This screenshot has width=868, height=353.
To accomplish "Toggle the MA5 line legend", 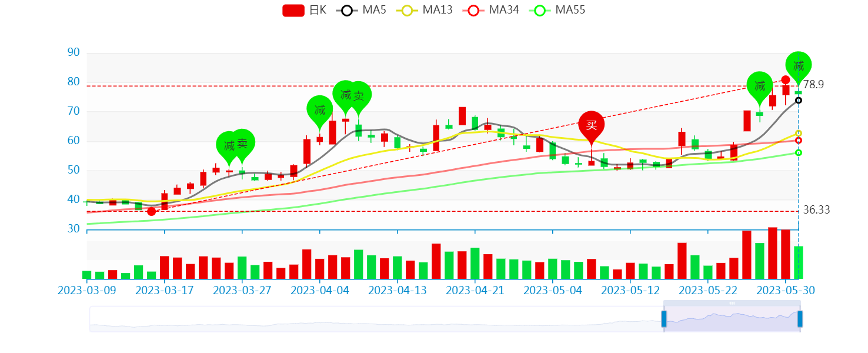I will 361,10.
